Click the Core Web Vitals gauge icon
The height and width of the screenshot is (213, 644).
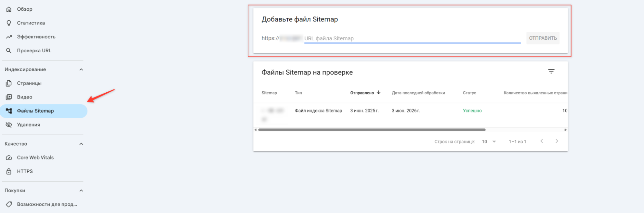(9, 158)
